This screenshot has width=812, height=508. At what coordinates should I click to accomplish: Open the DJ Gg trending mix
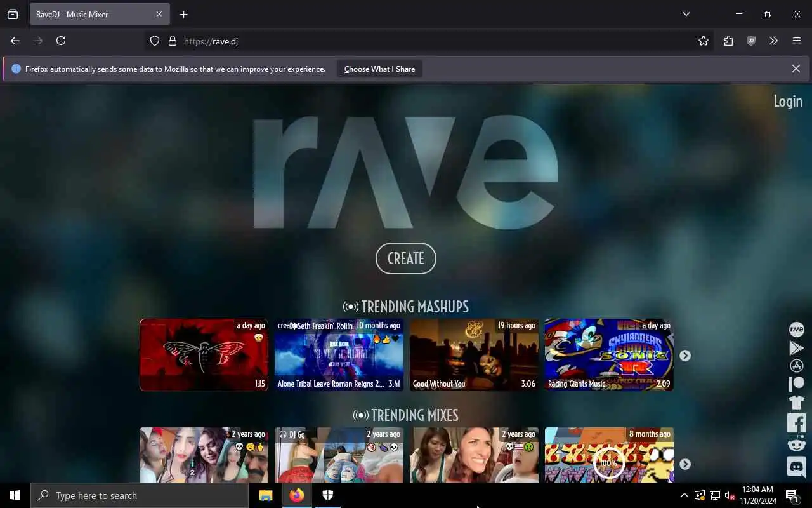[339, 455]
